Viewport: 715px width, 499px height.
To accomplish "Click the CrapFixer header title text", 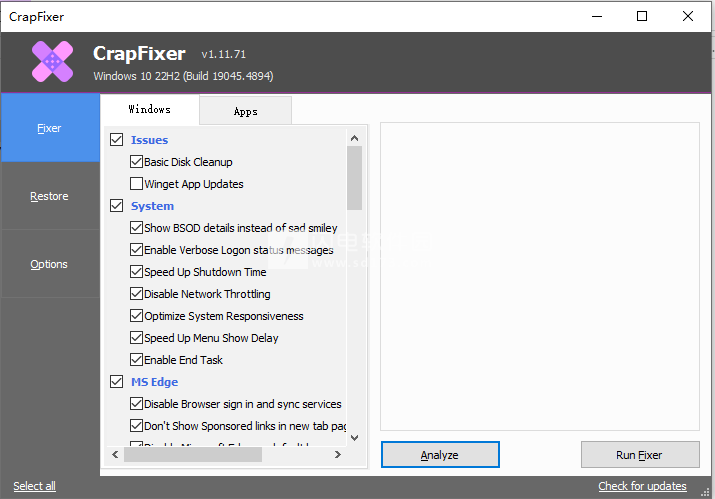I will coord(139,54).
